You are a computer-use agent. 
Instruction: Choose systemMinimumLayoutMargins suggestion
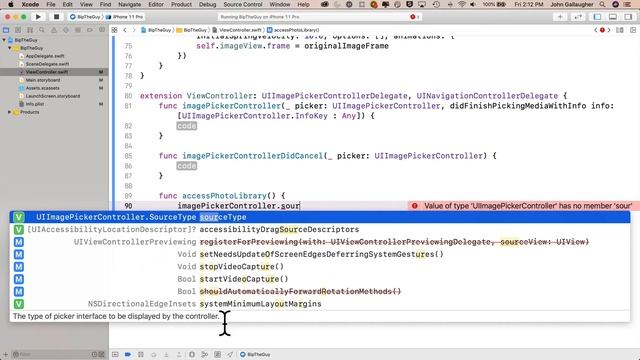[x=320, y=304]
